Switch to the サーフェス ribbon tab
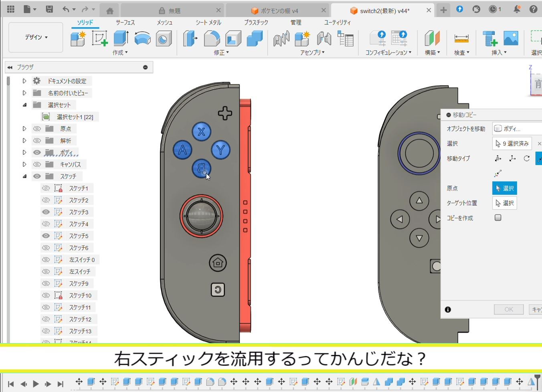The height and width of the screenshot is (392, 542). click(125, 22)
